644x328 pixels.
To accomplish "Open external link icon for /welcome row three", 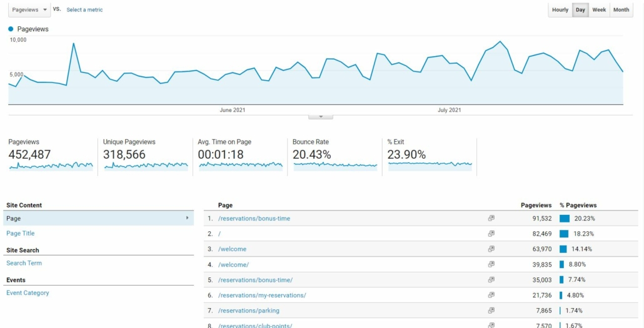I will point(491,249).
